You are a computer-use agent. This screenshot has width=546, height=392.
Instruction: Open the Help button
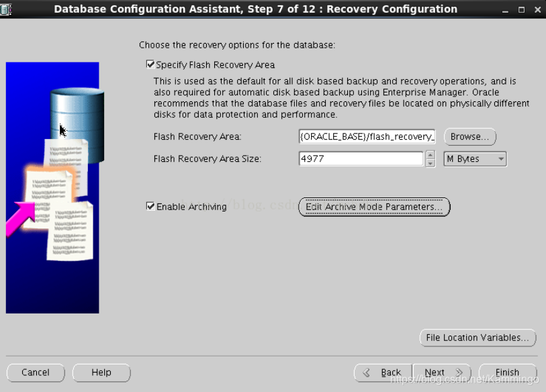coord(101,373)
